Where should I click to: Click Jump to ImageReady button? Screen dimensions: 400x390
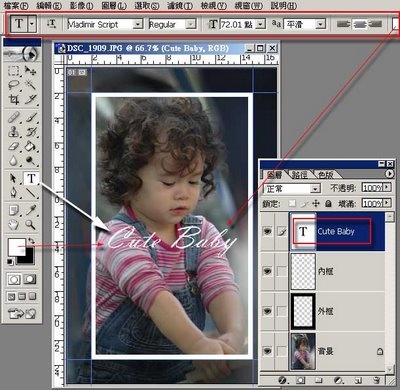[x=22, y=314]
